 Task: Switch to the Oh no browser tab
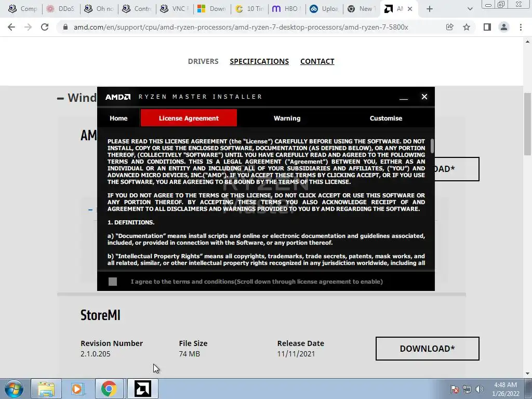99,9
